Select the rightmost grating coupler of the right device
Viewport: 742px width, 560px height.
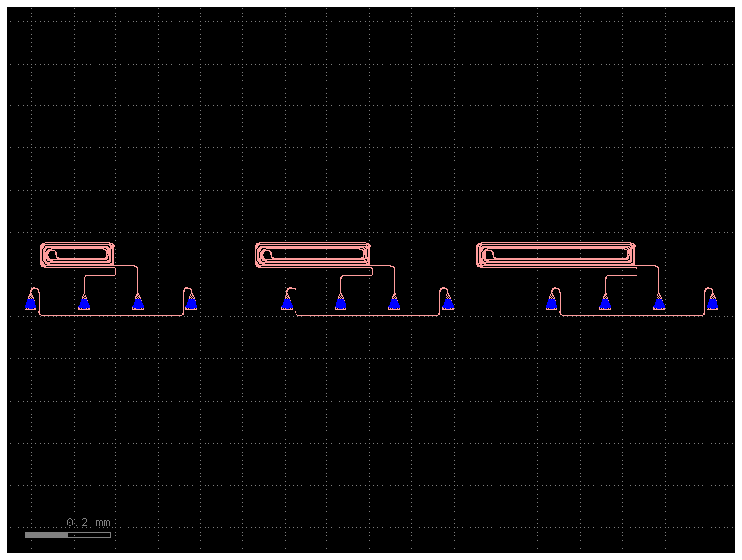712,303
